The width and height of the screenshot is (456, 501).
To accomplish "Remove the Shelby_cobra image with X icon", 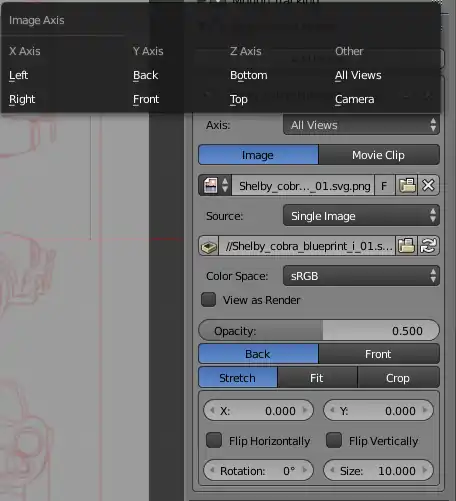I will (428, 185).
